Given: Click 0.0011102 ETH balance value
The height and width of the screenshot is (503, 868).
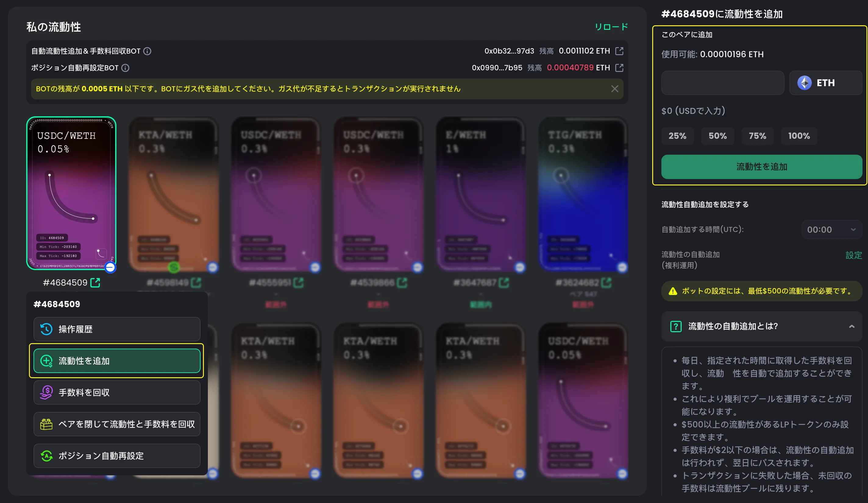Looking at the screenshot, I should pyautogui.click(x=584, y=51).
